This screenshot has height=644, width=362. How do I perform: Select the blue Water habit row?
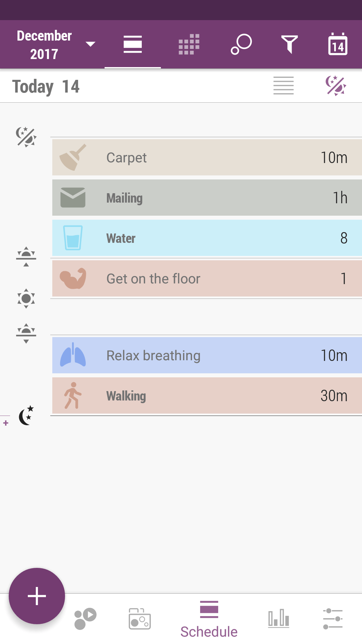[x=207, y=238]
